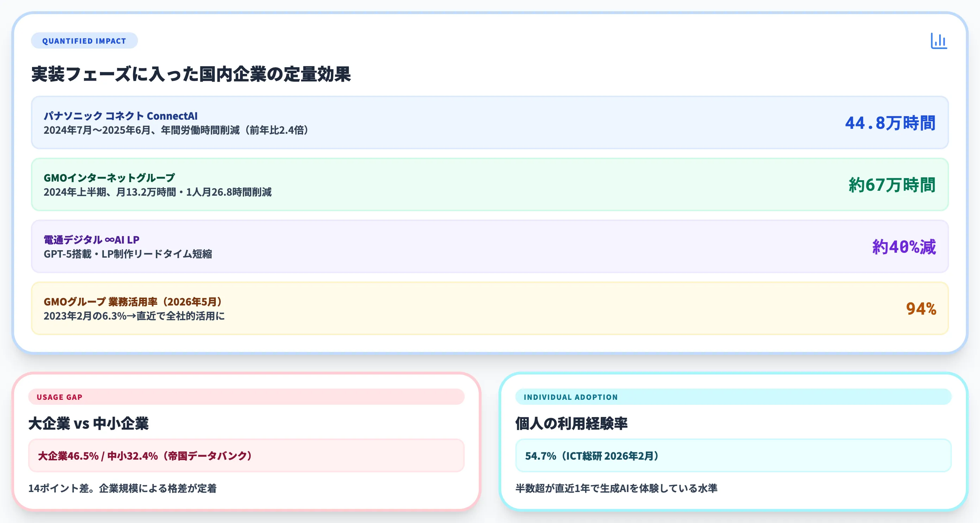The image size is (980, 523).
Task: Click the 大企業46.5% / 中小32.4% stat box
Action: (x=246, y=456)
